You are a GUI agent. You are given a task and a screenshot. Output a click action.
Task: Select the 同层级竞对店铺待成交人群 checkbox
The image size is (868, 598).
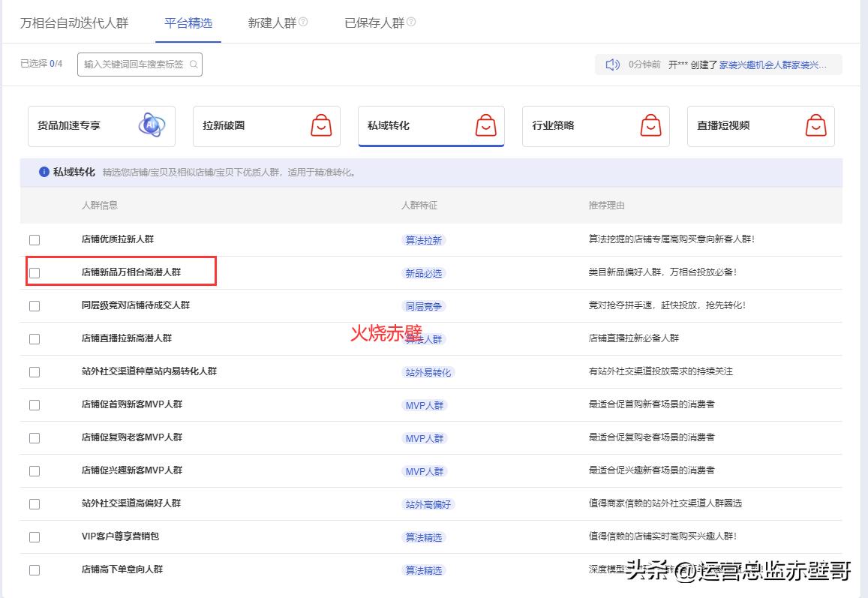[x=34, y=306]
